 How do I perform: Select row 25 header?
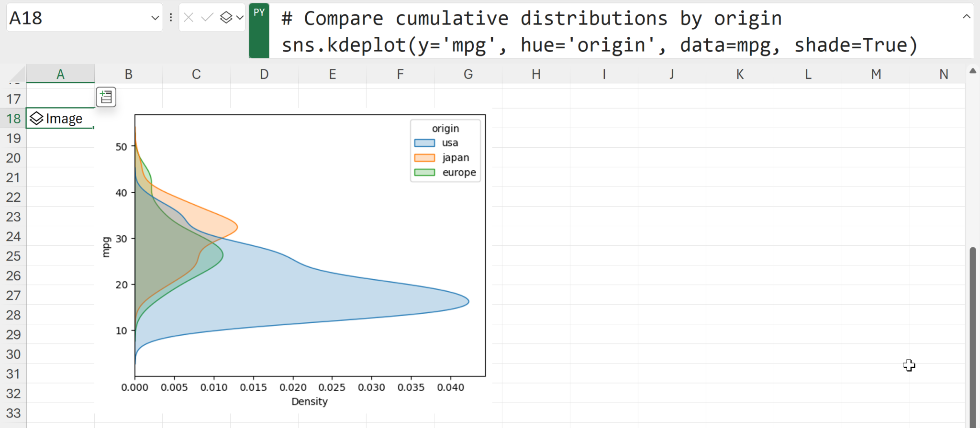pyautogui.click(x=13, y=255)
